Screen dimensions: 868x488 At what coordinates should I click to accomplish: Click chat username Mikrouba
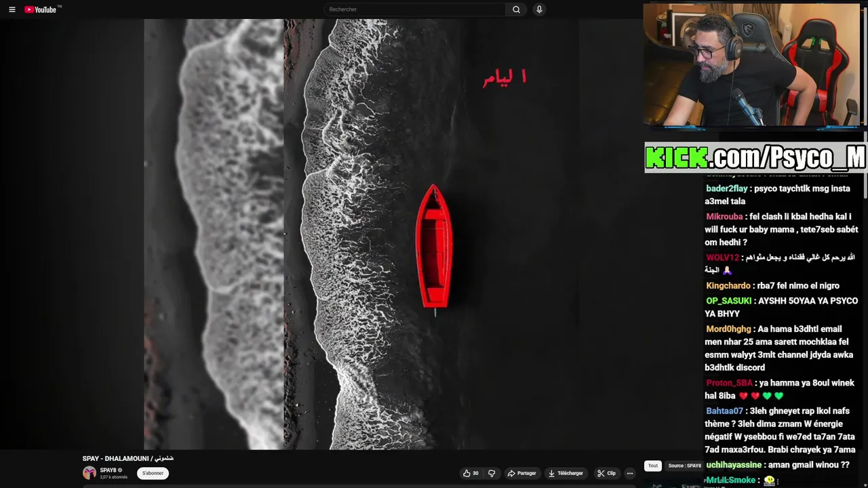(724, 217)
